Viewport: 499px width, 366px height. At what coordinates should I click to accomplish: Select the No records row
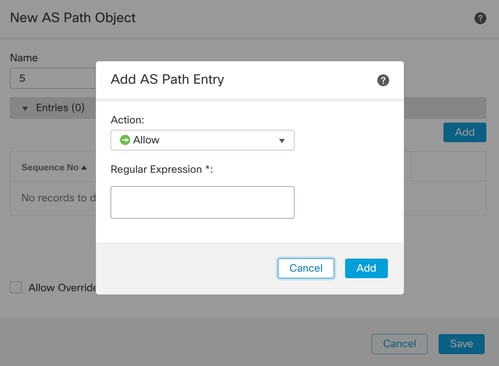(x=53, y=198)
